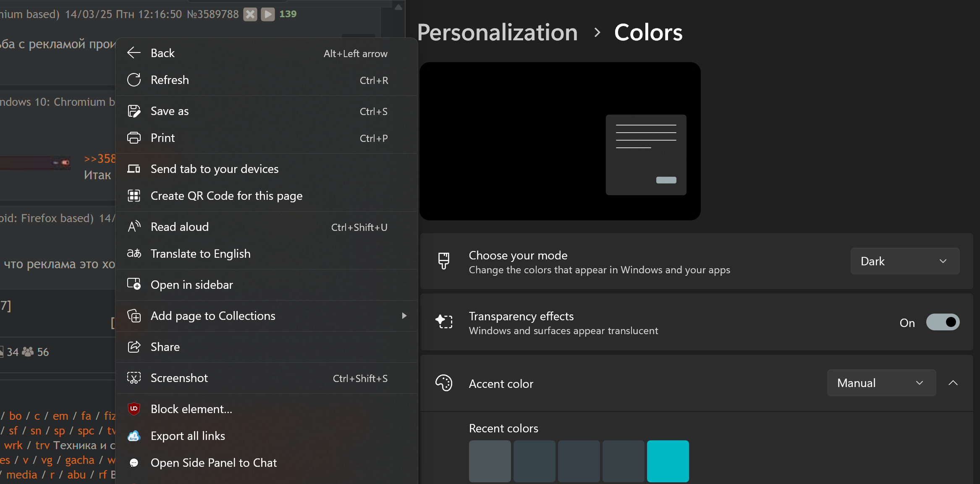Choose Export all links entry
This screenshot has height=484, width=980.
(267, 436)
